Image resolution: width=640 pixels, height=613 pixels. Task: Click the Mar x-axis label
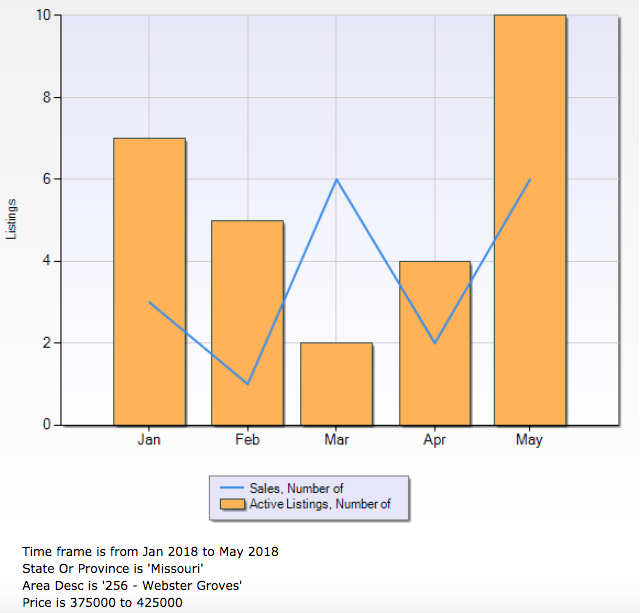[x=336, y=440]
